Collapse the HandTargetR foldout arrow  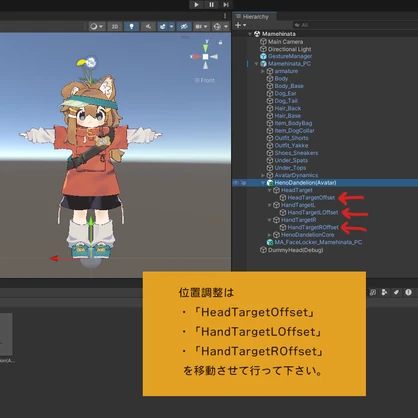269,220
